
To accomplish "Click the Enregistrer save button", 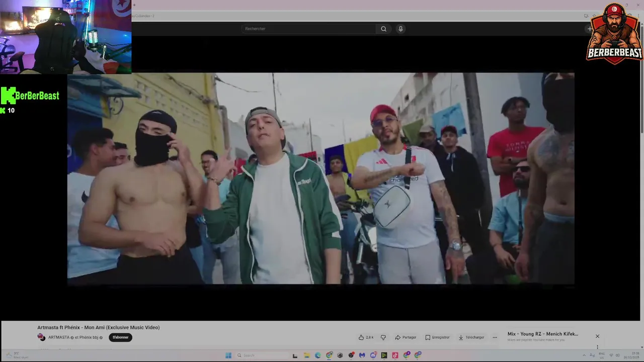I will coord(437,337).
